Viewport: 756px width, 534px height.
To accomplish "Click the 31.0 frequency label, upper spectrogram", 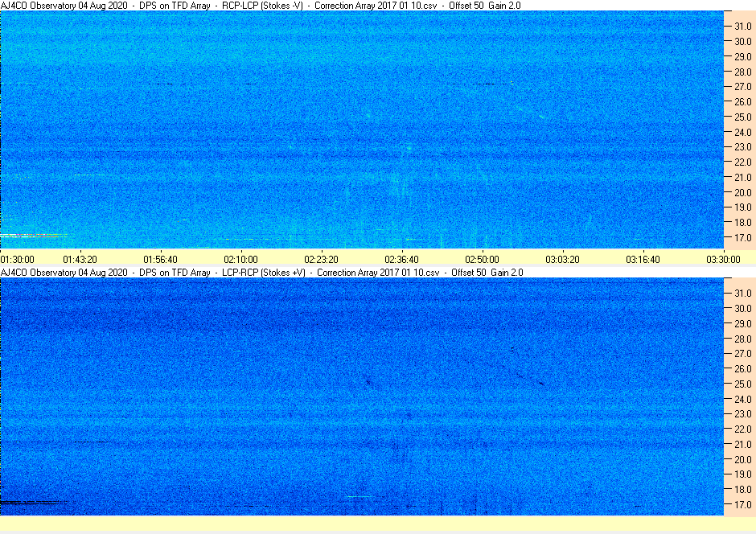I will [742, 27].
